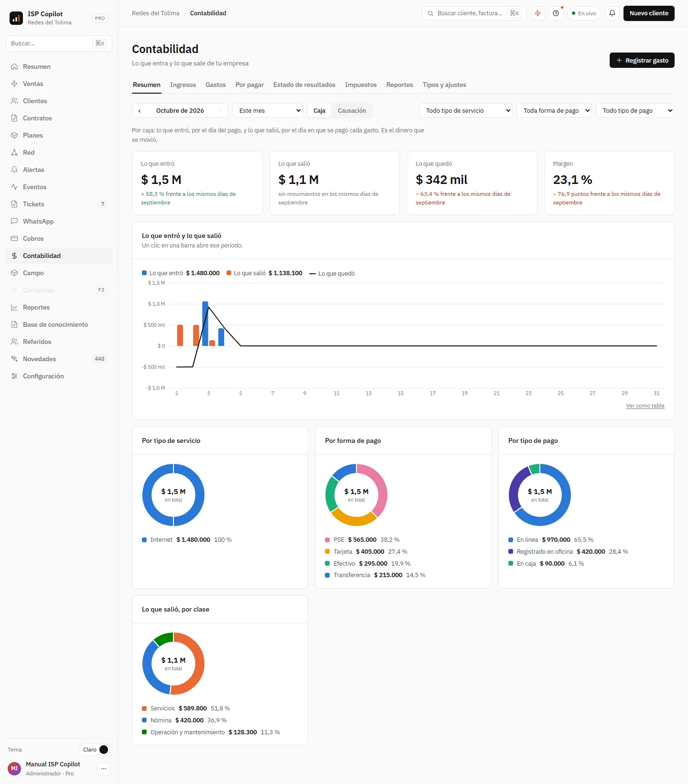
Task: Go to Ventas in the sidebar
Action: pyautogui.click(x=59, y=84)
